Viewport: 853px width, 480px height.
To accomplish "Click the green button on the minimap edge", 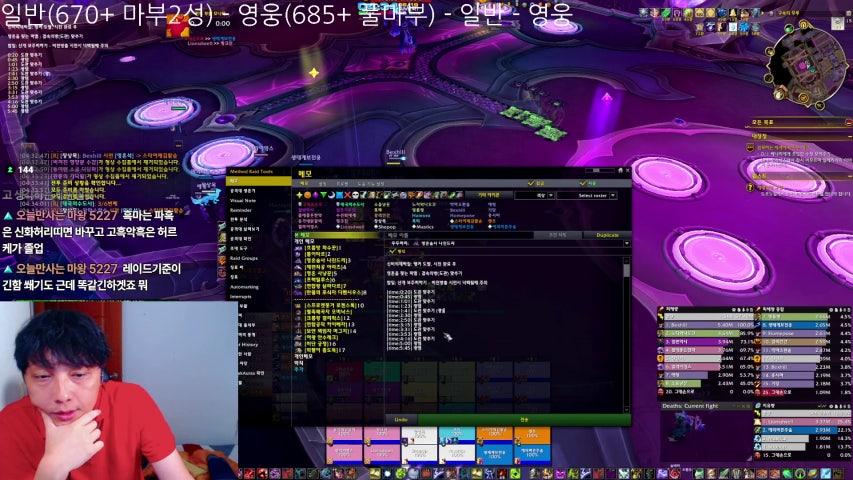I will pos(789,28).
